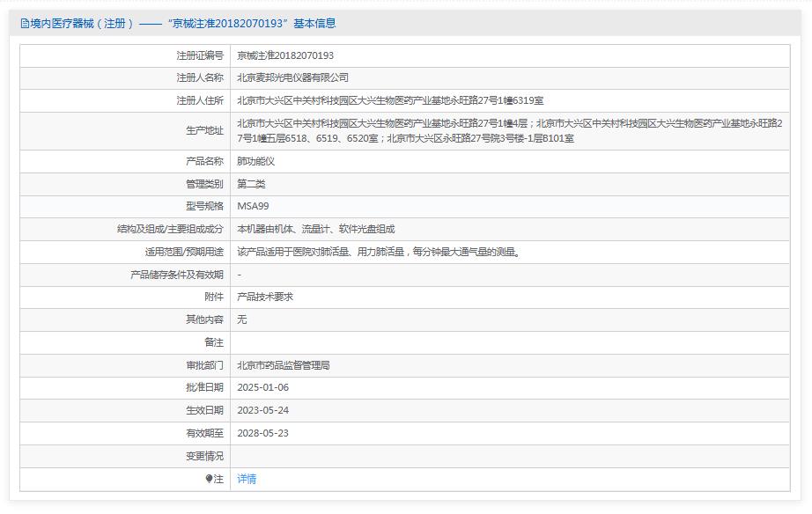Click registration number 京械注准20182070193 in table

285,55
